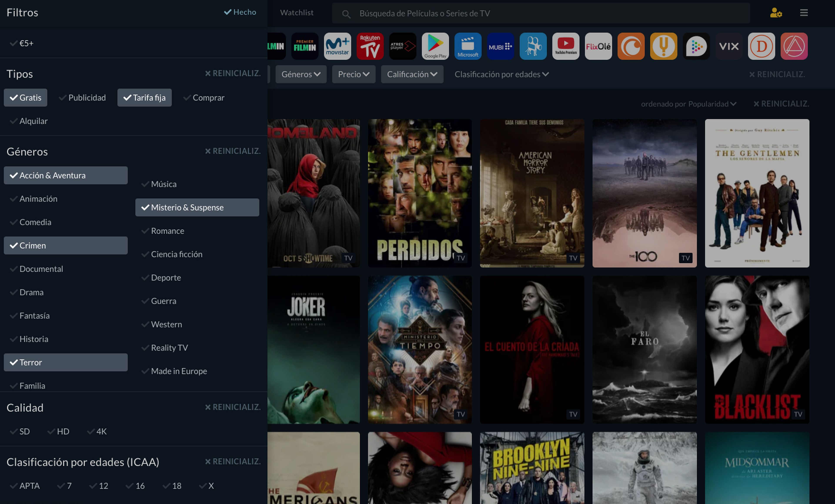Open the El Faro movie poster

coord(645,349)
